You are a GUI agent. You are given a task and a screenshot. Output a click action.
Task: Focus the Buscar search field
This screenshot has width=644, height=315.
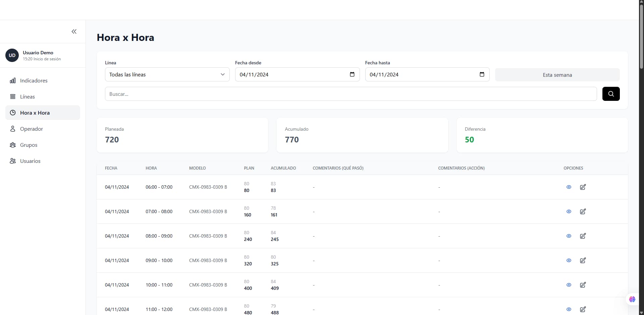coord(351,94)
